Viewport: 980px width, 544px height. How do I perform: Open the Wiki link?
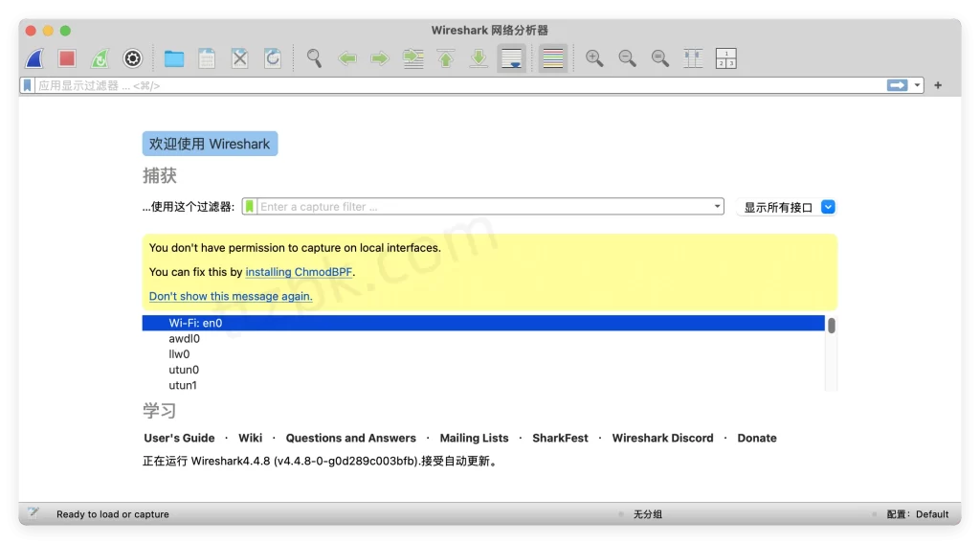250,439
